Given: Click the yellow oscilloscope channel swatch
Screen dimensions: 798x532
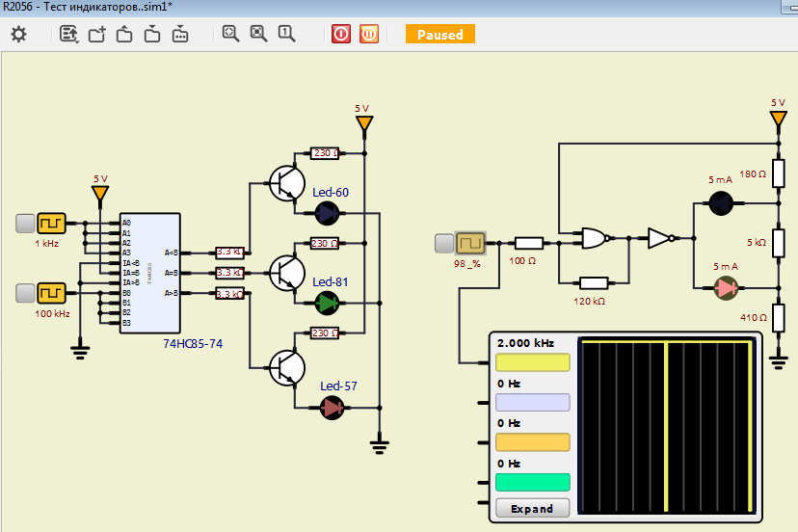Looking at the screenshot, I should pos(533,362).
